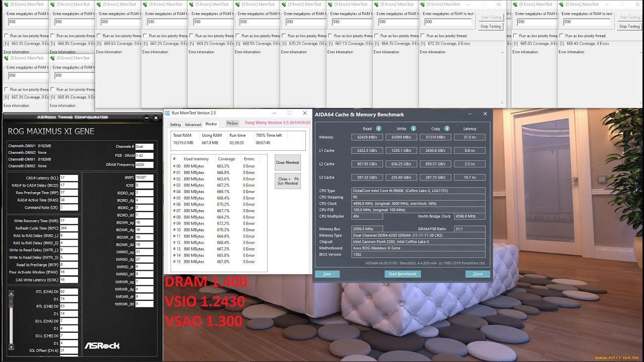
Task: Click green MemTest icon of 665.0% coverage window
Action: pyautogui.click(x=516, y=5)
